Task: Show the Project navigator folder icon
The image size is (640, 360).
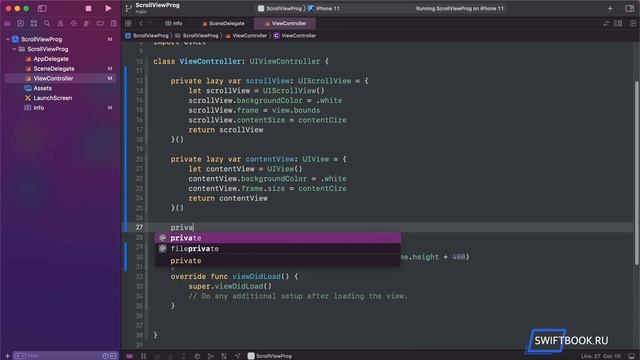Action: tap(7, 24)
